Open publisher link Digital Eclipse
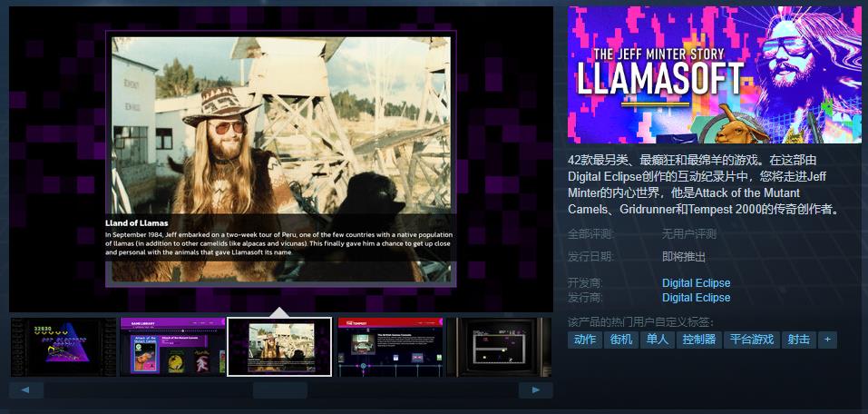 696,298
